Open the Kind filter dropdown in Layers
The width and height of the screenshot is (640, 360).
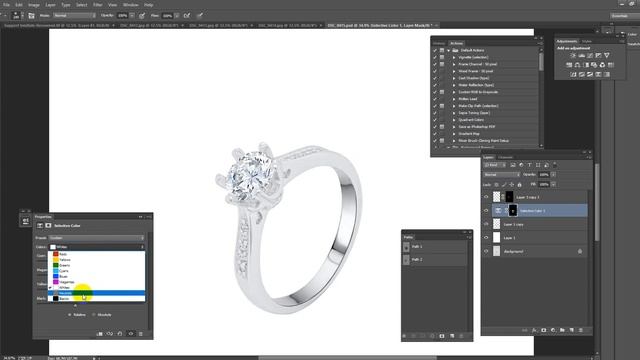(x=495, y=165)
